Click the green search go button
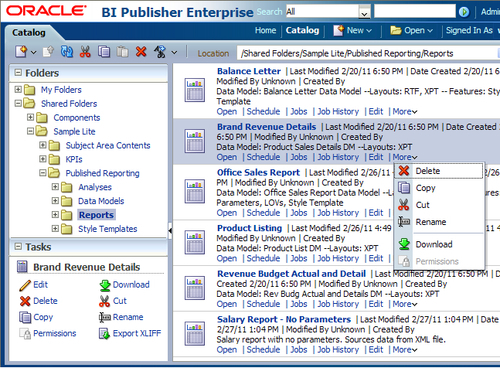 [464, 12]
